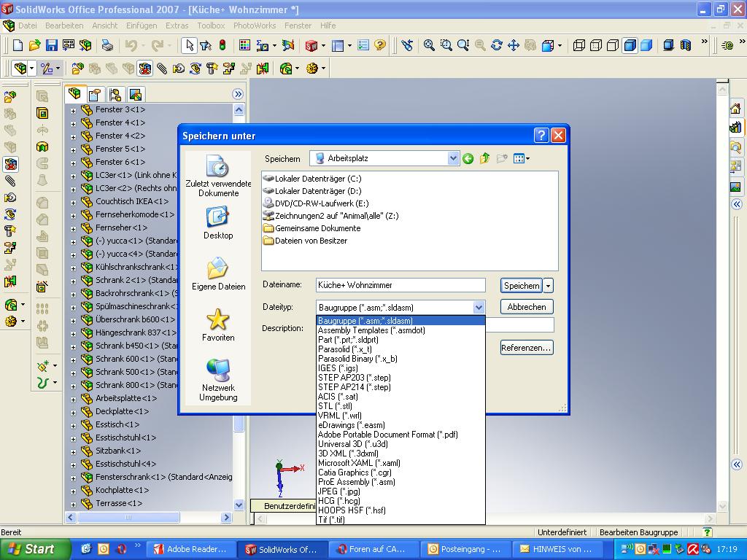Choose IGES (*.igs) file type

(400, 368)
